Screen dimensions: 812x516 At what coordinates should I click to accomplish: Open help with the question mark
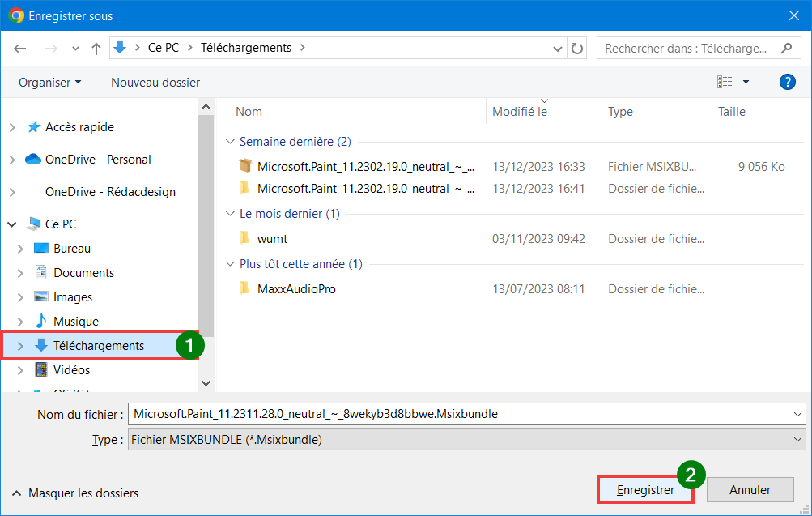point(787,82)
